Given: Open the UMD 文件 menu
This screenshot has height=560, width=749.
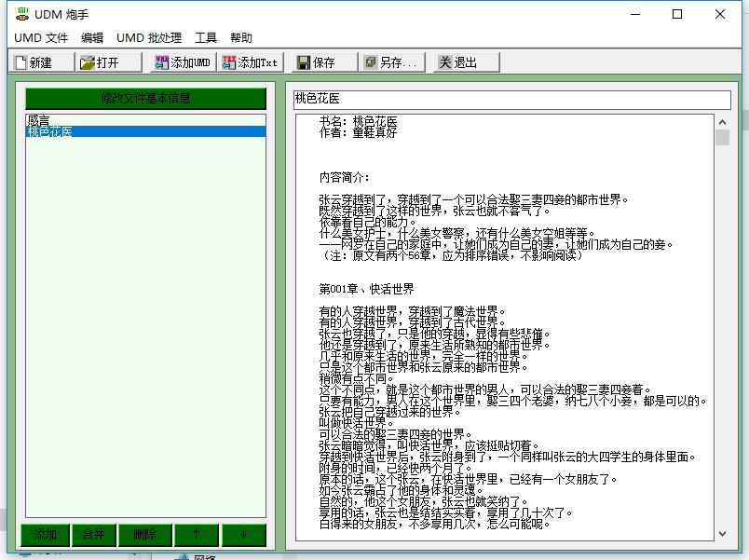Looking at the screenshot, I should tap(41, 38).
